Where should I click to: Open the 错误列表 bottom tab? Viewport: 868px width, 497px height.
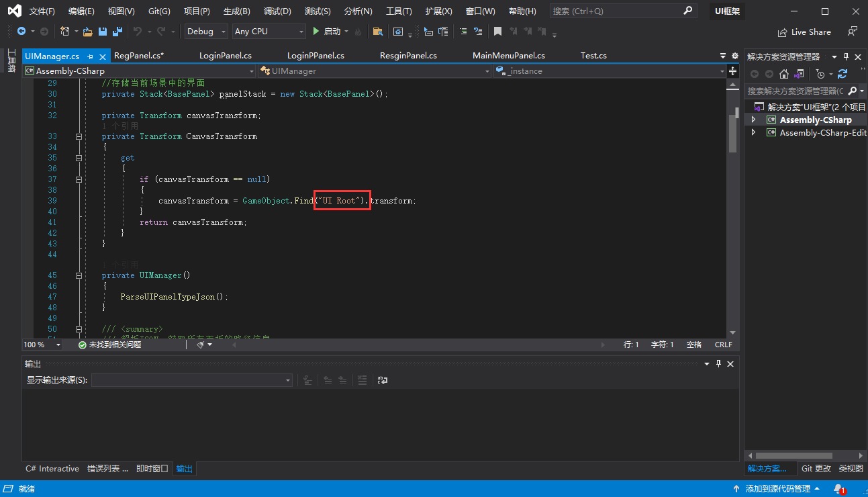pos(107,469)
